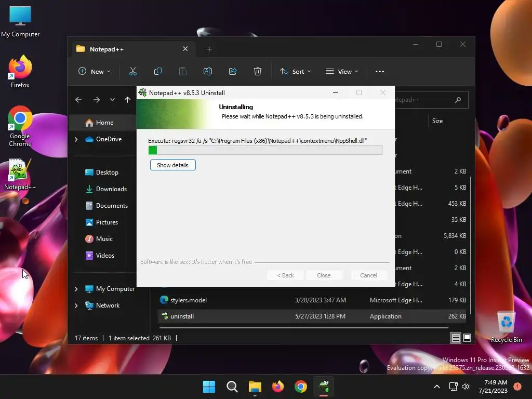Expand My Computer in navigation pane
This screenshot has height=399, width=532.
click(x=76, y=289)
